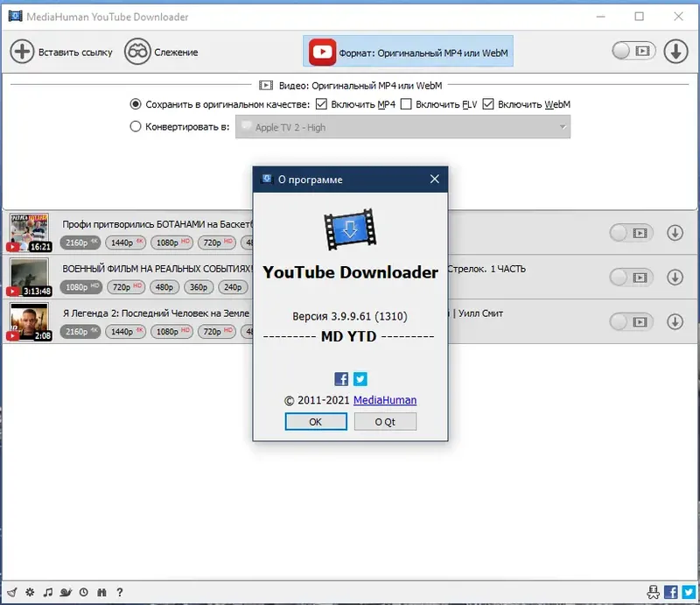Viewport: 700px width, 605px height.
Task: Open the music note audio icon
Action: point(48,593)
